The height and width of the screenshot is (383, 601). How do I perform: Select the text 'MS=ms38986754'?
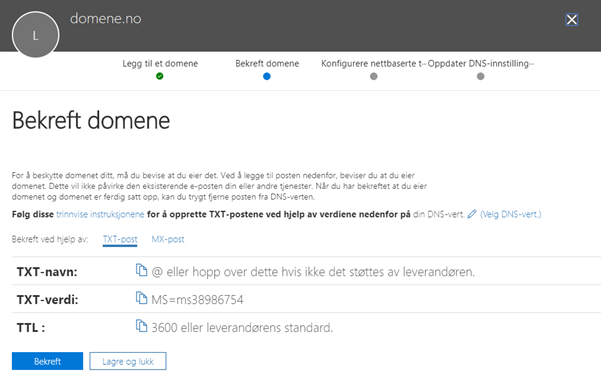point(197,299)
